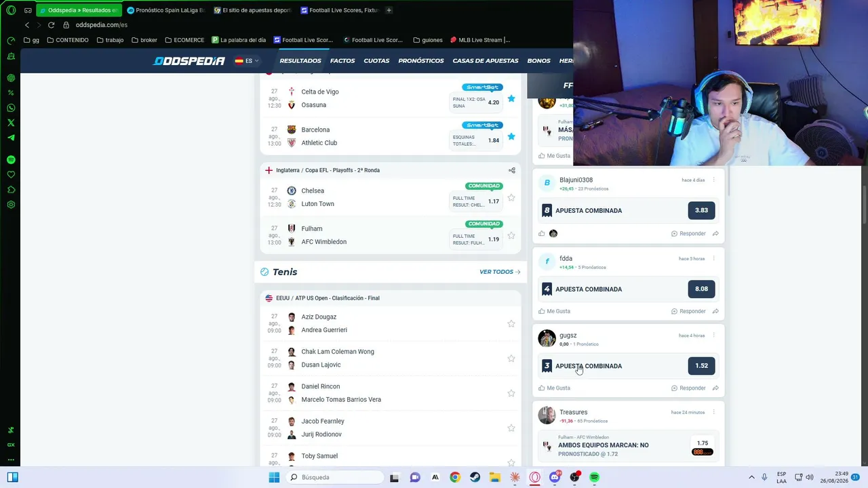Favorite the Fulham vs AFC Wimbledon match
Viewport: 868px width, 488px height.
[x=511, y=236]
